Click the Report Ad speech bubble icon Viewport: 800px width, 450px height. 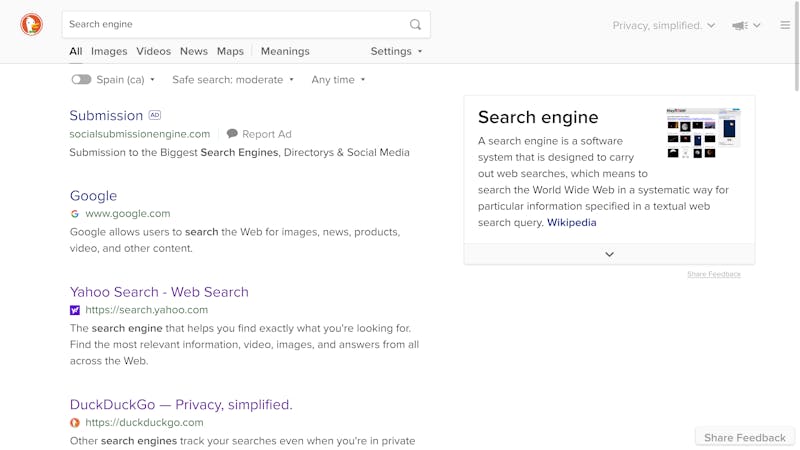click(x=232, y=134)
